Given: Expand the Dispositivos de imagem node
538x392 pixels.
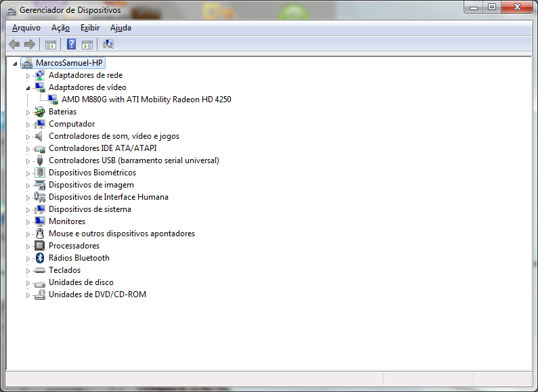Looking at the screenshot, I should pos(28,186).
